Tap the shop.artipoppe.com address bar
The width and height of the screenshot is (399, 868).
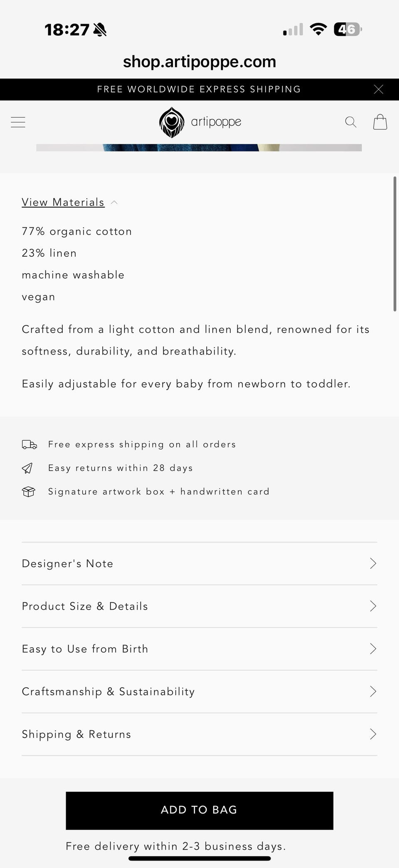[199, 62]
